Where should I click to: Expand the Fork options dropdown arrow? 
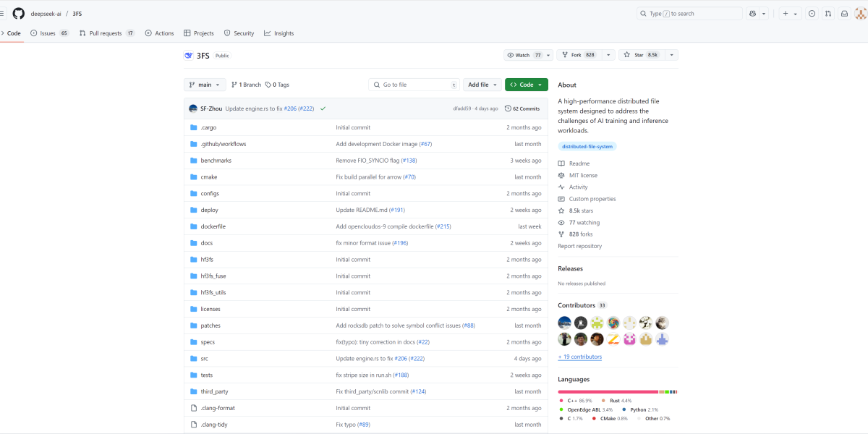click(608, 55)
